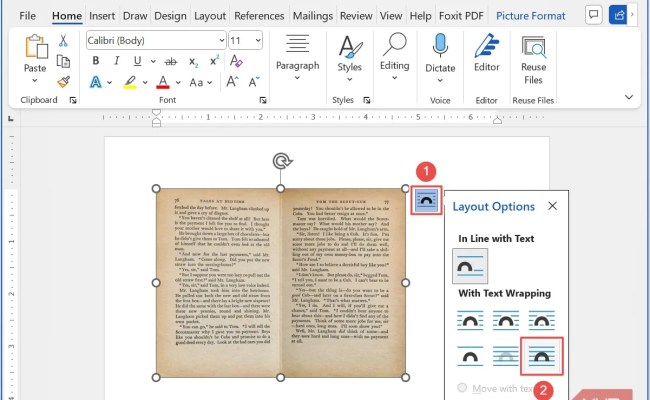
Task: Open text effects dropdown arrow
Action: [109, 82]
